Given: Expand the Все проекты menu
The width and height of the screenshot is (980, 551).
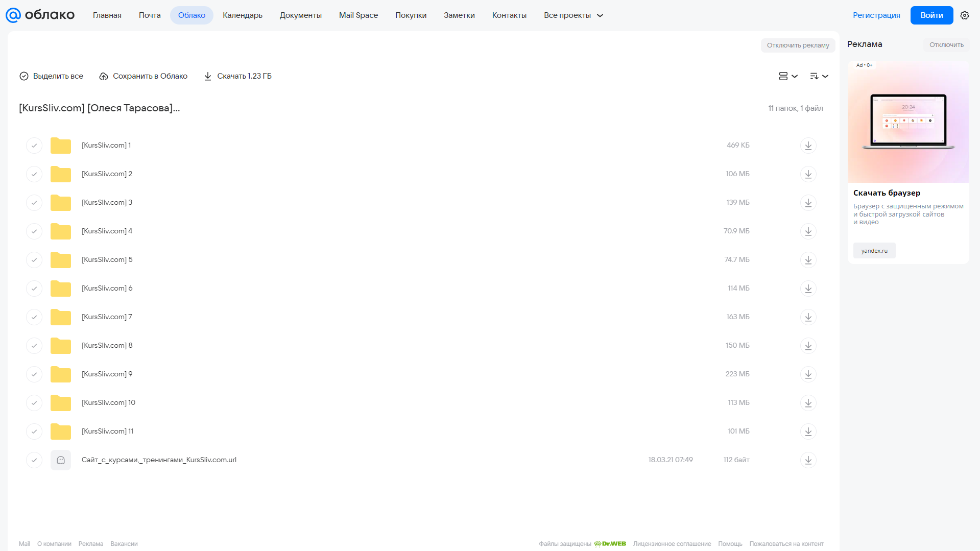Looking at the screenshot, I should click(573, 15).
